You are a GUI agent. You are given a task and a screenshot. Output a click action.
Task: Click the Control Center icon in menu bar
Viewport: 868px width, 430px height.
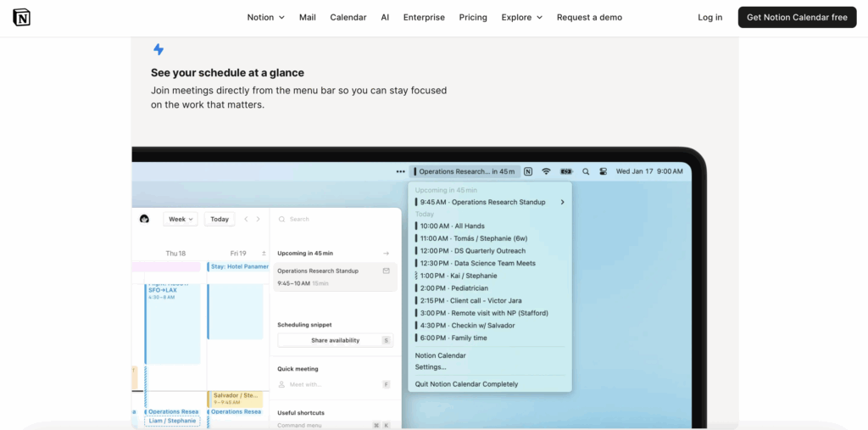pos(604,172)
